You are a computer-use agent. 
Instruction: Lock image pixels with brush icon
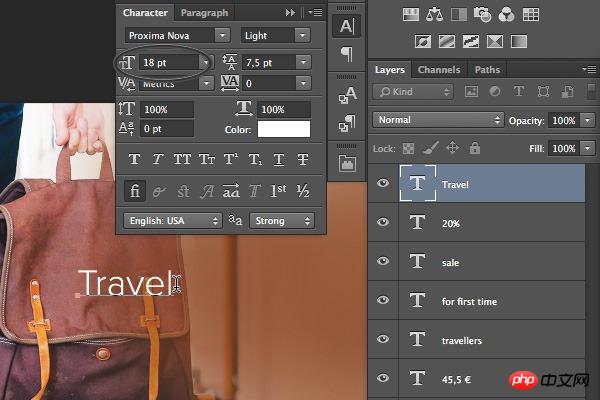pos(430,148)
